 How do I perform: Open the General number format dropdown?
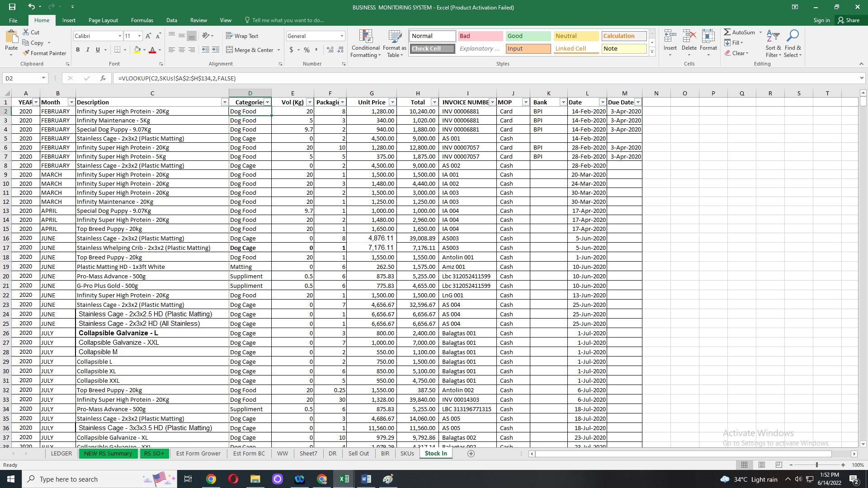[342, 36]
